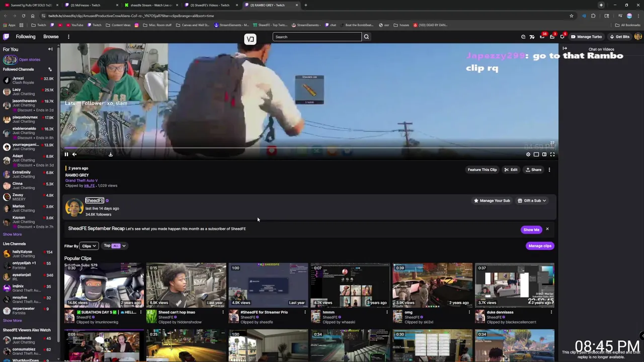
Task: Go to Following page
Action: (26, 37)
